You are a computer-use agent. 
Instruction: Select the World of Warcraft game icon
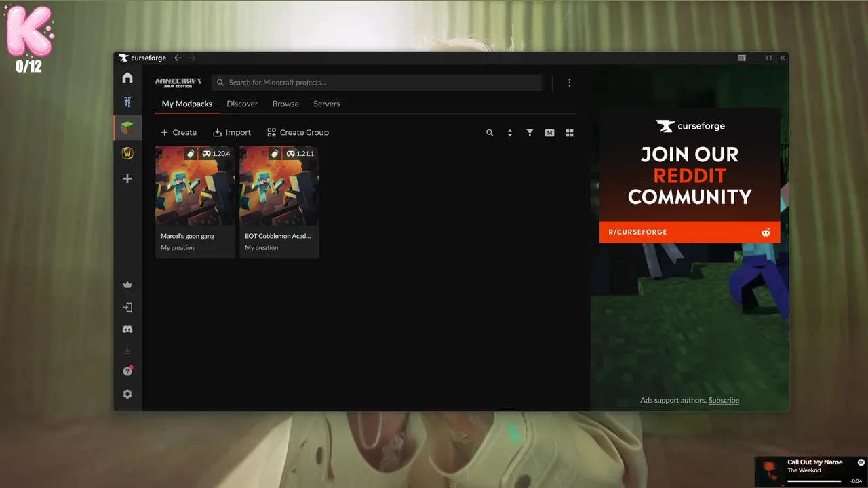click(x=127, y=153)
